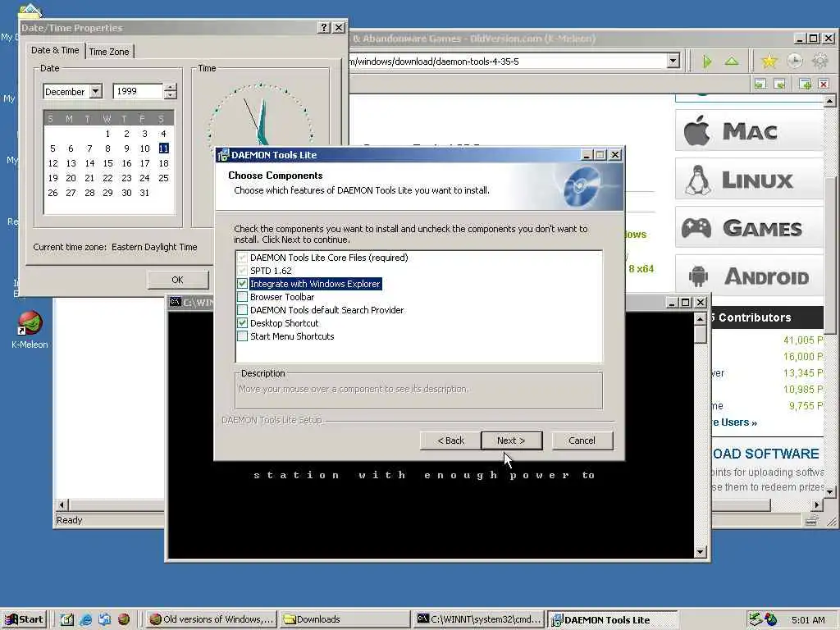Click the 5:01 AM taskbar clock
This screenshot has width=840, height=630.
(x=808, y=620)
